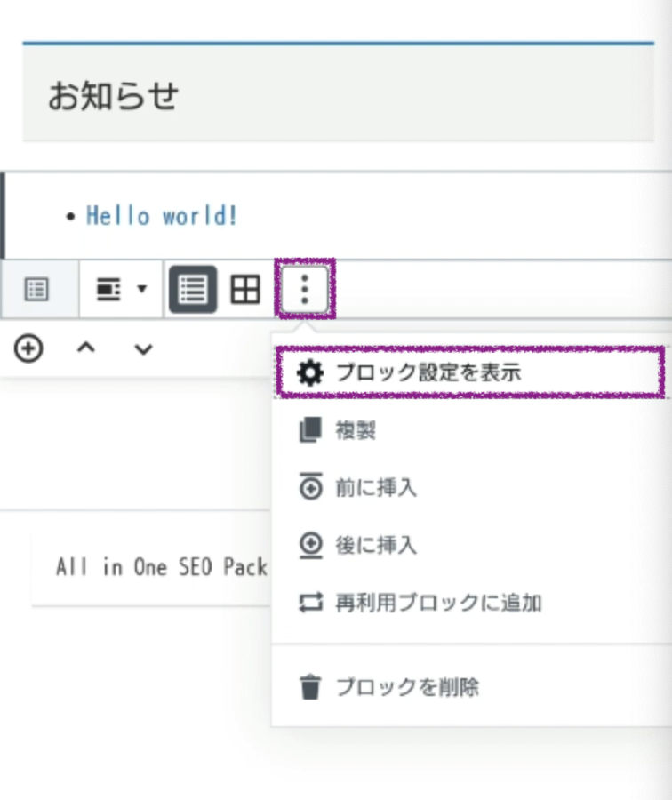Viewport: 672px width, 800px height.
Task: Choose 再利用ブロックに追加 option
Action: pyautogui.click(x=437, y=604)
